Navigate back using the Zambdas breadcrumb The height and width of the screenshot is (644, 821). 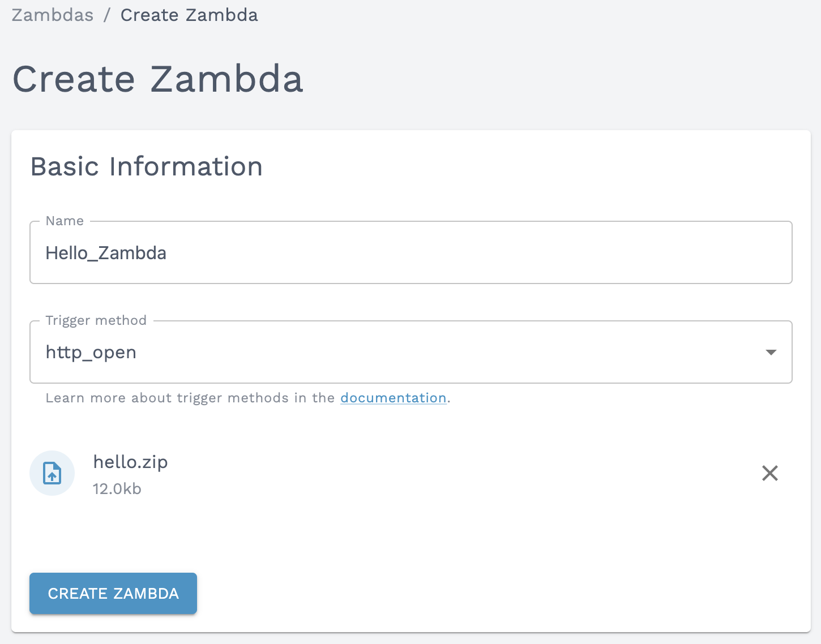click(52, 15)
